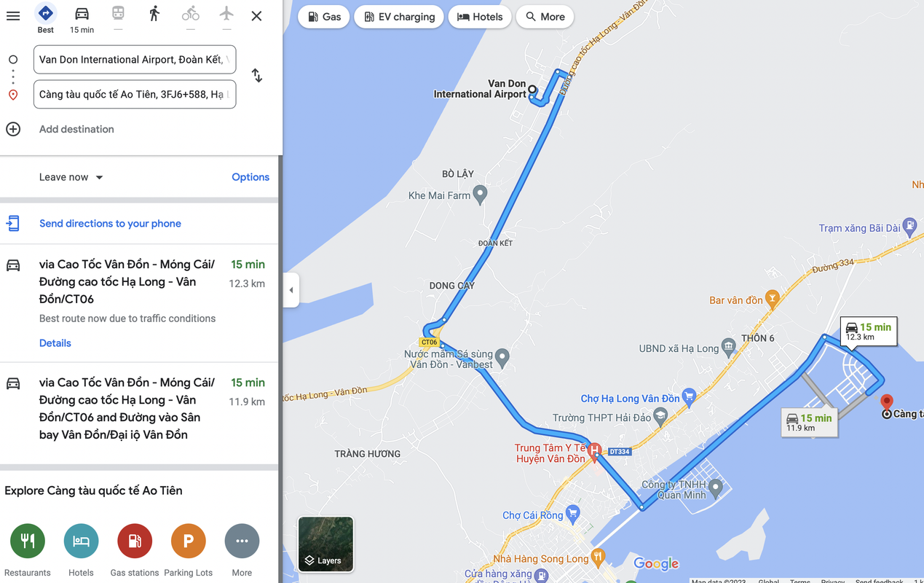Open route Options link
924x583 pixels.
(250, 177)
